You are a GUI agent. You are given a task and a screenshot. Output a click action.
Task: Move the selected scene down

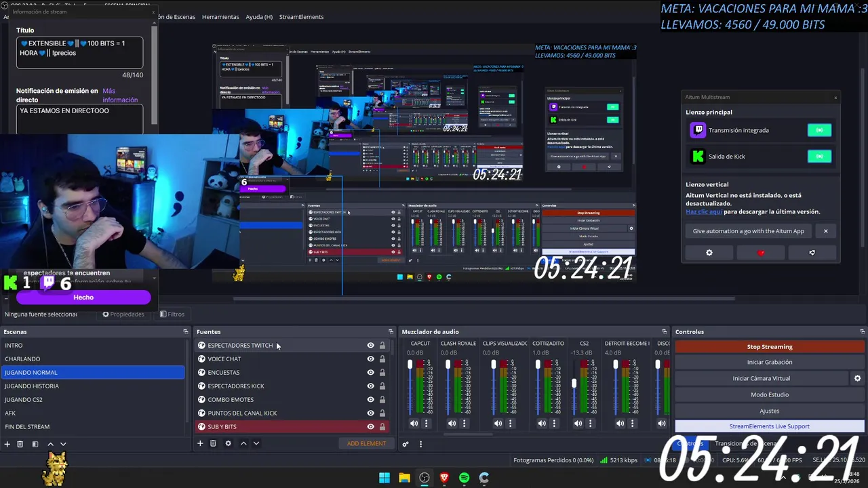[x=63, y=444]
